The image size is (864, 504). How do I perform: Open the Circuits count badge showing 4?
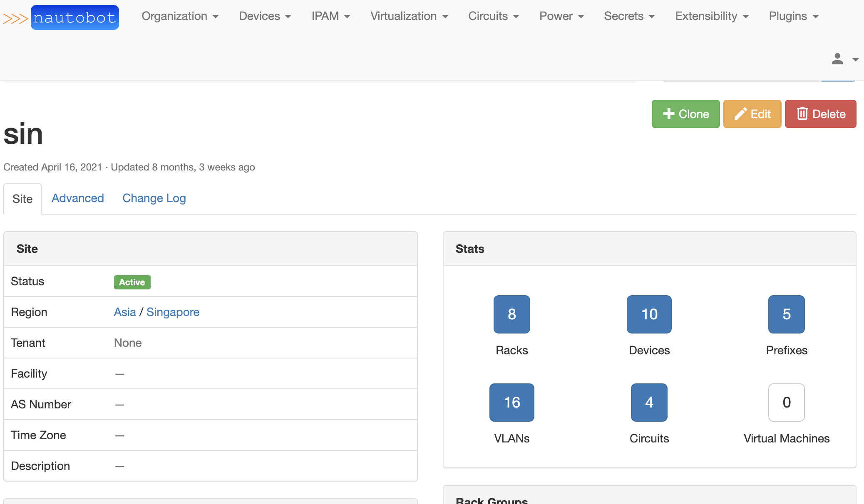[649, 403]
